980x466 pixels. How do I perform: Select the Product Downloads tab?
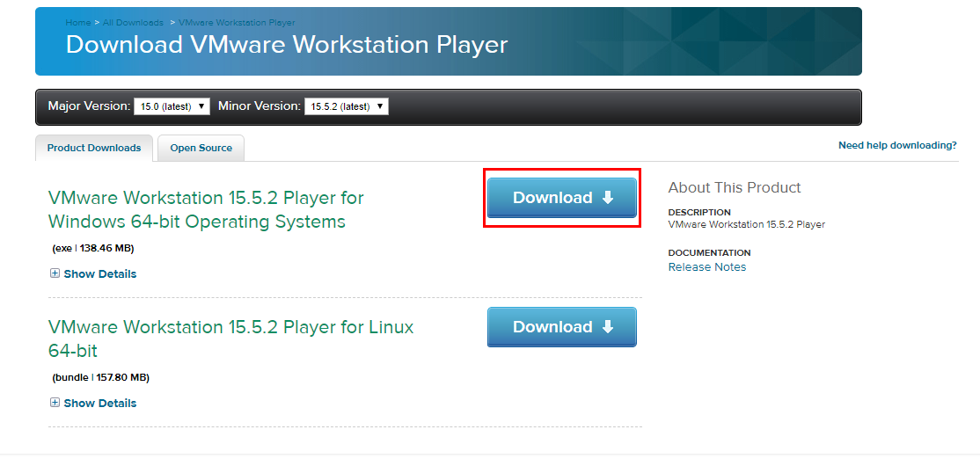[x=94, y=148]
